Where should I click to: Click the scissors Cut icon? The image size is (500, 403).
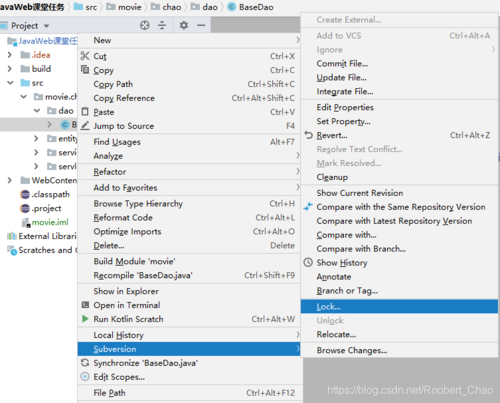click(x=85, y=56)
